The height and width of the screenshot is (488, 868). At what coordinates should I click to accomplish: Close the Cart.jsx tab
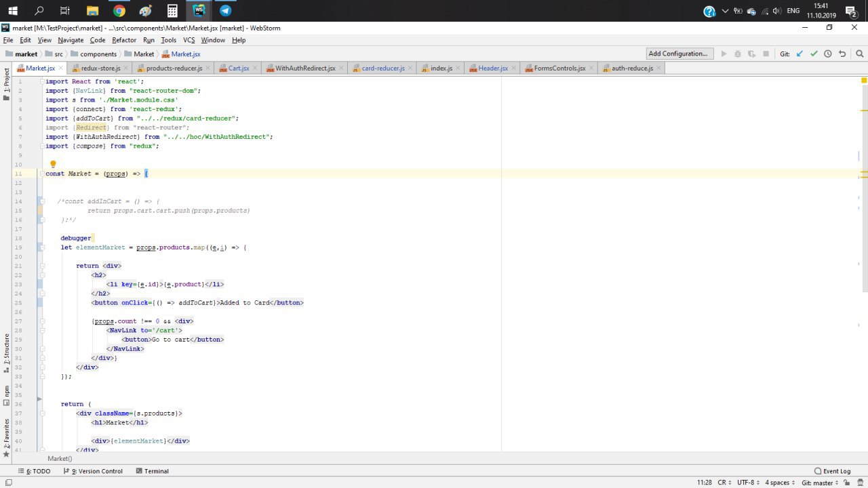click(256, 68)
